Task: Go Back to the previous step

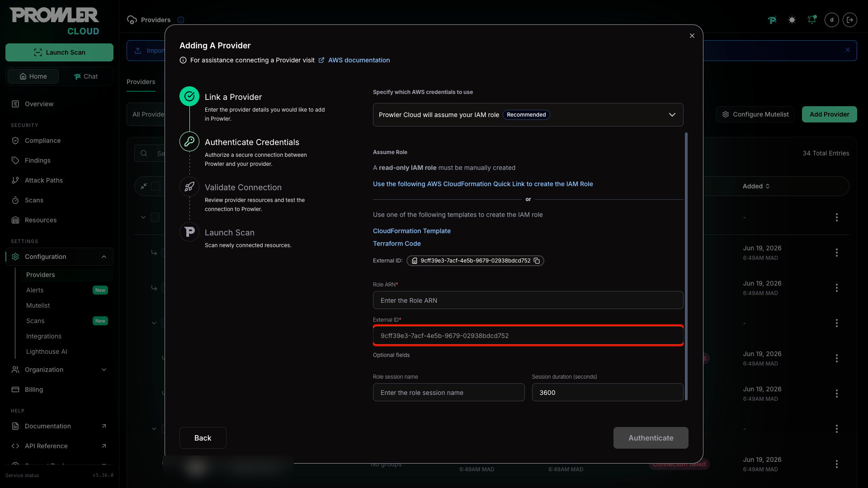Action: point(203,438)
